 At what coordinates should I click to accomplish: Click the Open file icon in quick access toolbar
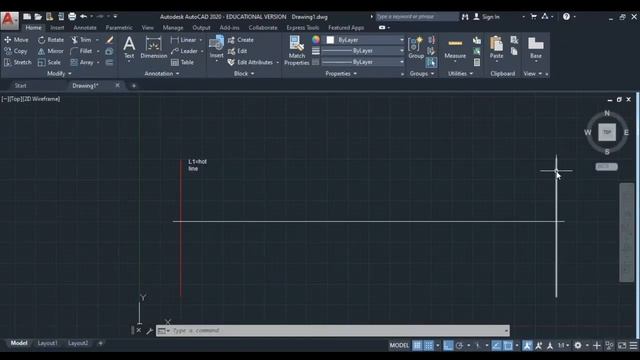(x=38, y=16)
